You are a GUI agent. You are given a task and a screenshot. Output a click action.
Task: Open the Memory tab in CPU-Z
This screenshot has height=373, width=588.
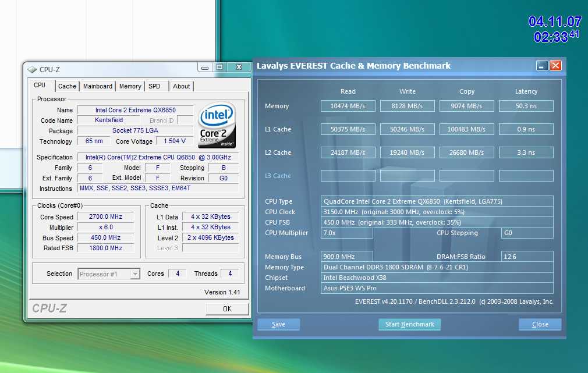pos(130,86)
